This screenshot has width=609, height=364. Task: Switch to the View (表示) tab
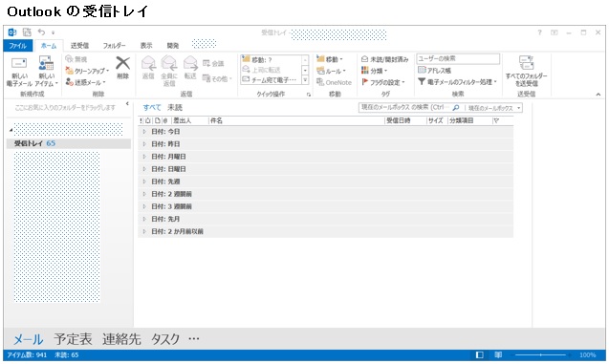coord(146,46)
